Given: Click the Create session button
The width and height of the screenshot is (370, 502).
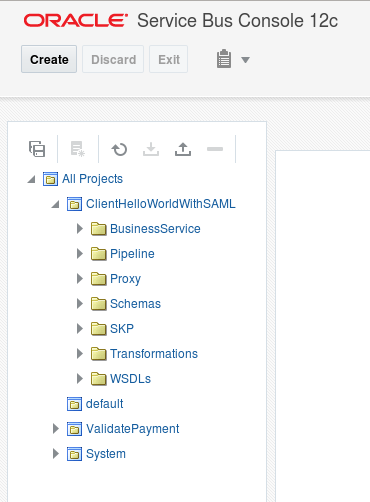Looking at the screenshot, I should [49, 59].
